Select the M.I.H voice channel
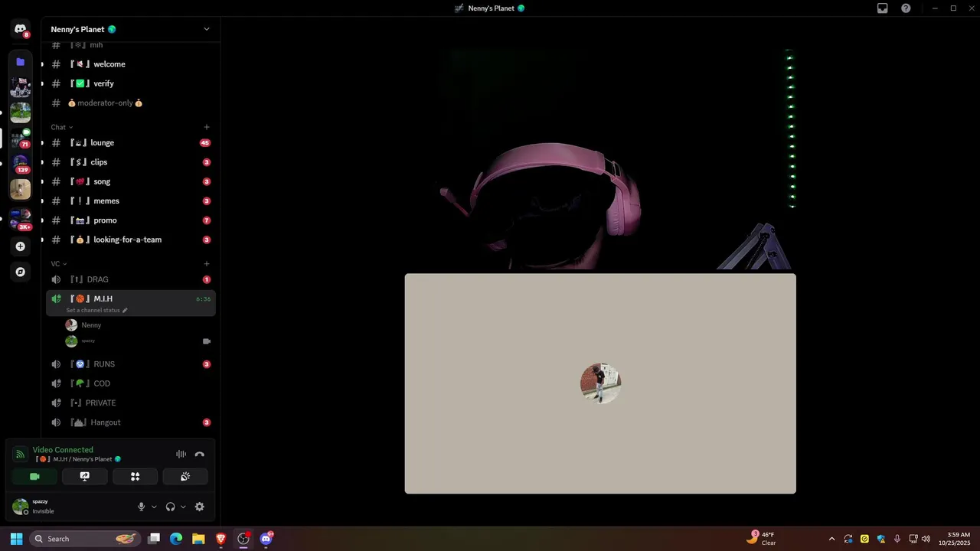Screen dimensions: 980x551 point(131,303)
